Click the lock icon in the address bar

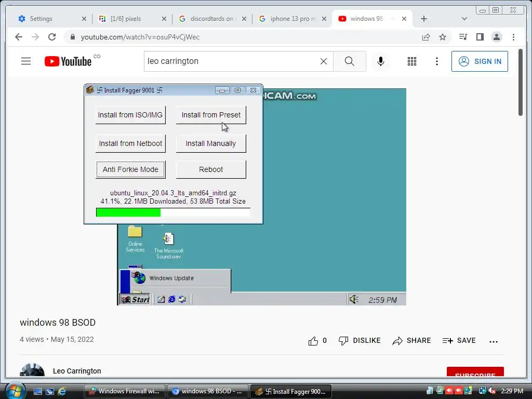coord(72,37)
